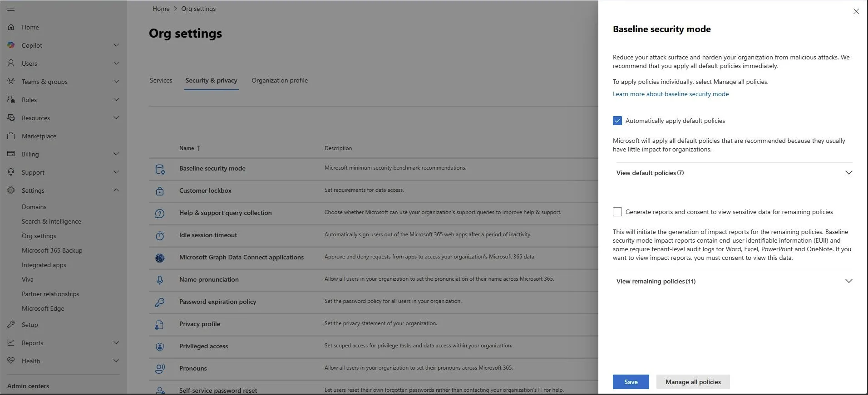This screenshot has width=868, height=395.
Task: Enable Generate reports and consent checkbox
Action: [617, 212]
